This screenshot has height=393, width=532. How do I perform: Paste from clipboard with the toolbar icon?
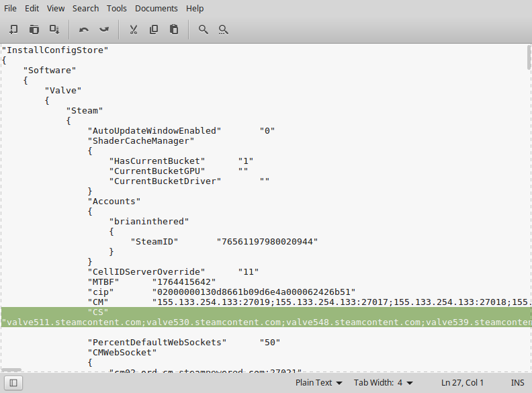pyautogui.click(x=174, y=30)
